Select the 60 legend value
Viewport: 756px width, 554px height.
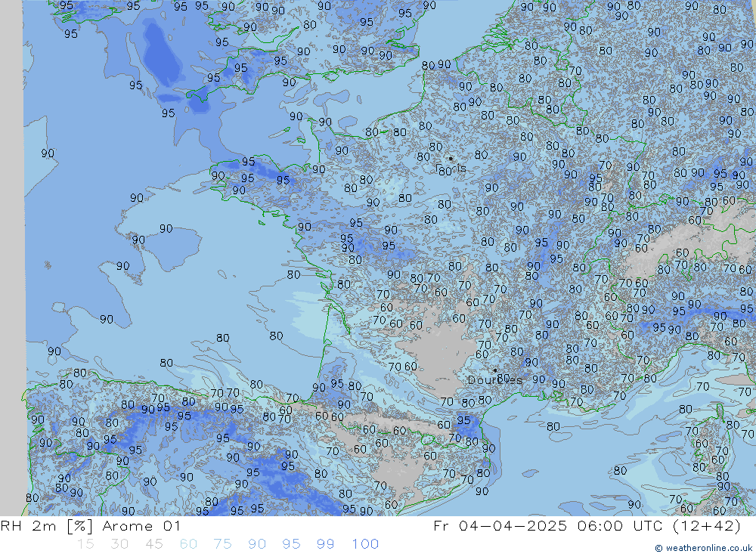tap(188, 544)
